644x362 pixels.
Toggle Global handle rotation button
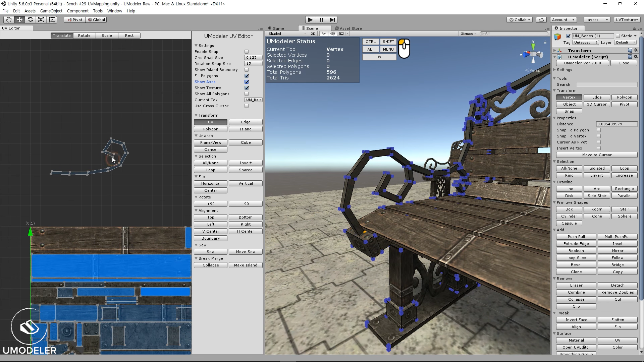tap(96, 20)
